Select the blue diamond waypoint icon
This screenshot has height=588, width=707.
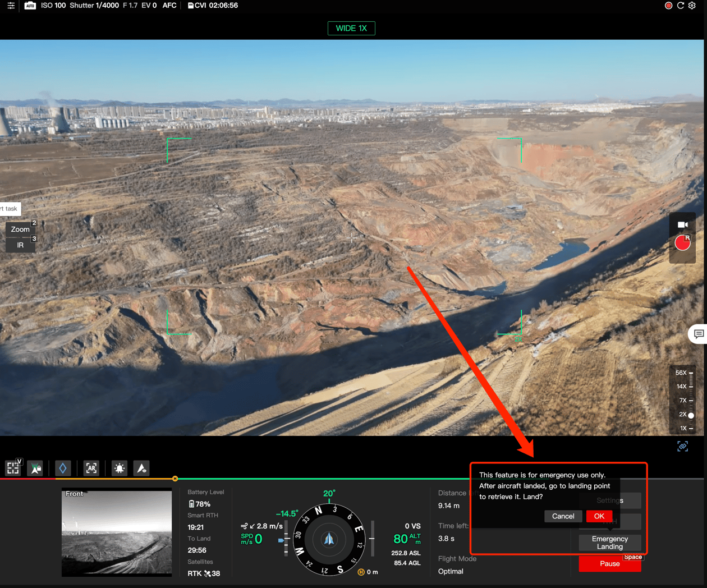pyautogui.click(x=63, y=468)
